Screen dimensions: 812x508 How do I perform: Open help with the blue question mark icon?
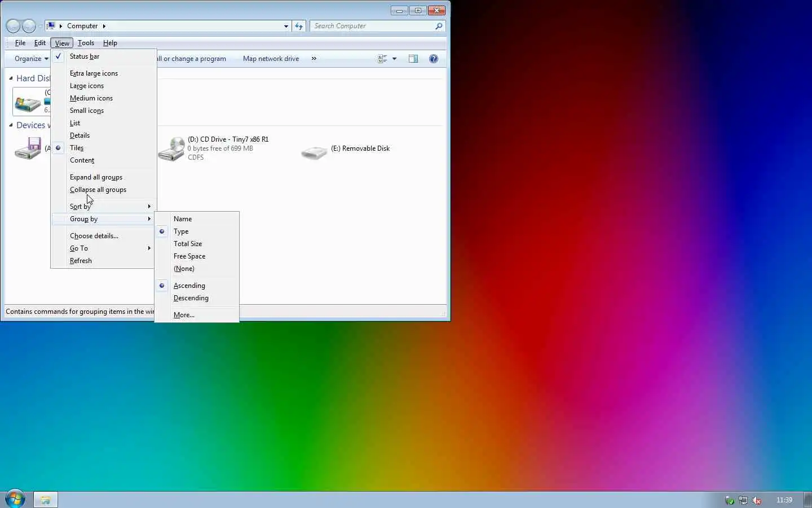434,59
